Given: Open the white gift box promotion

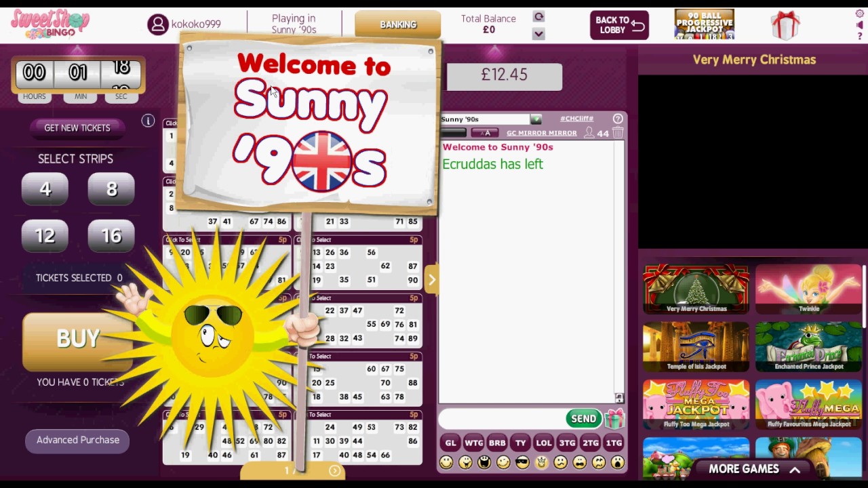Looking at the screenshot, I should pos(785,24).
